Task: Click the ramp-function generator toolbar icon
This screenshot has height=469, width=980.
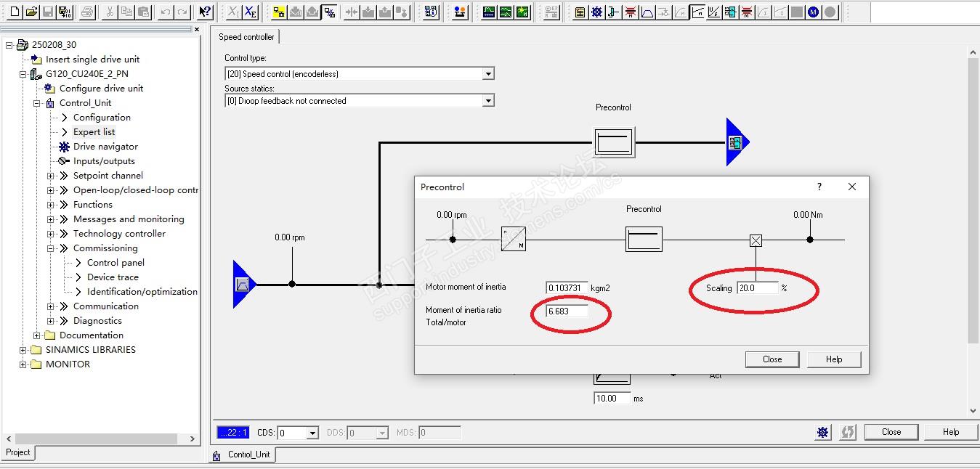Action: 647,12
